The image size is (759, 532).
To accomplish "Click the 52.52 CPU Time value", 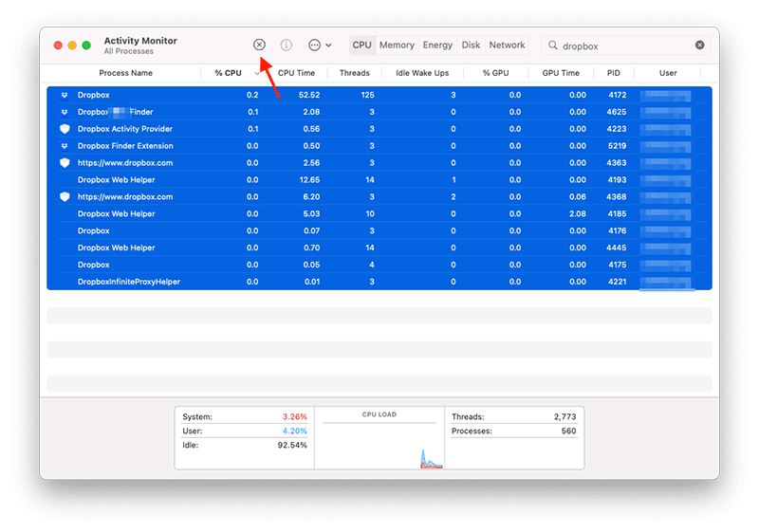I will (x=309, y=95).
